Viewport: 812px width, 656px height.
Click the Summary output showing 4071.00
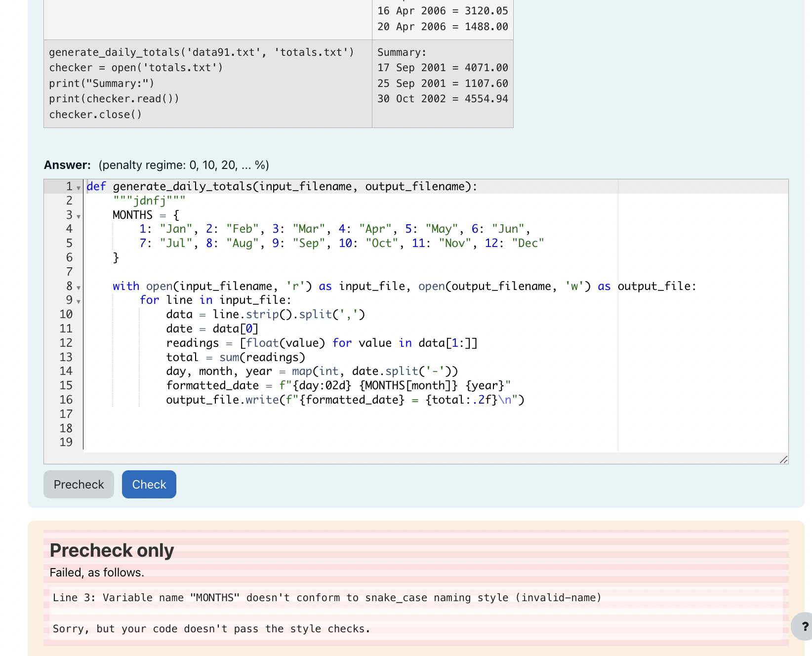pyautogui.click(x=443, y=68)
